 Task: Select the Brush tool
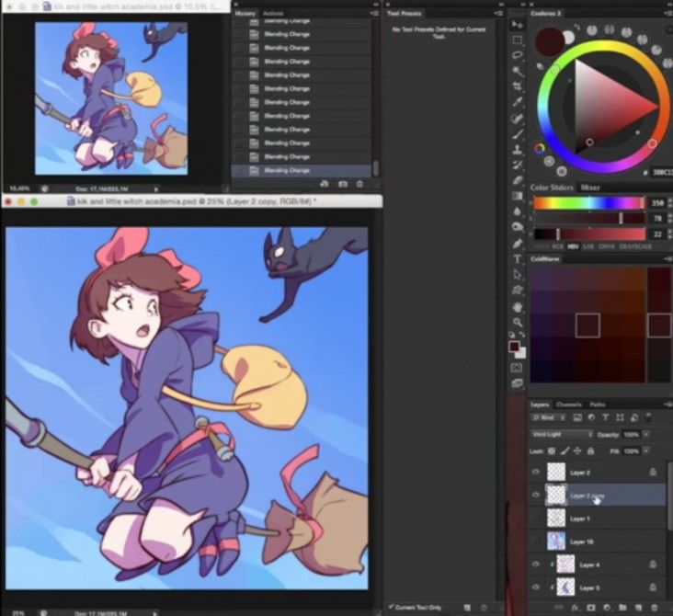518,134
